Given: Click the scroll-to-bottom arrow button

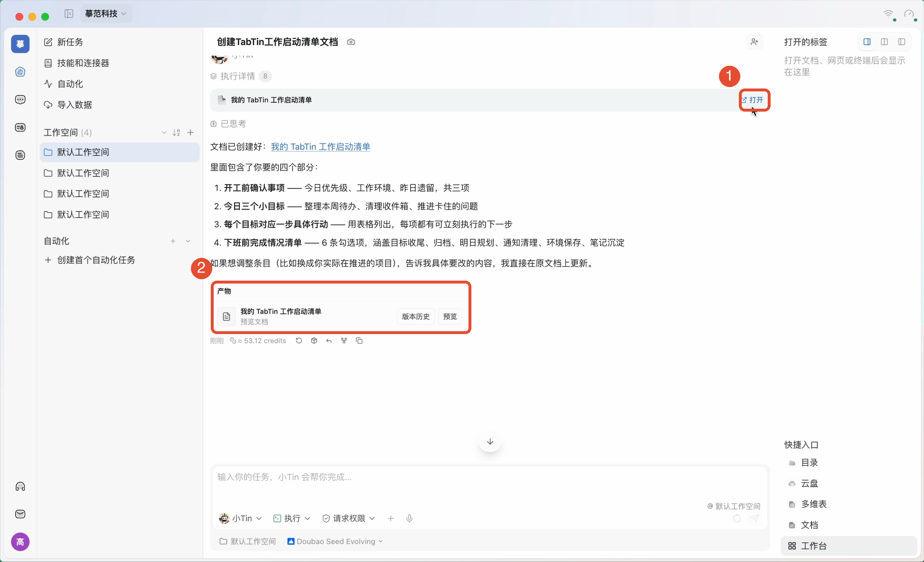Looking at the screenshot, I should [490, 442].
